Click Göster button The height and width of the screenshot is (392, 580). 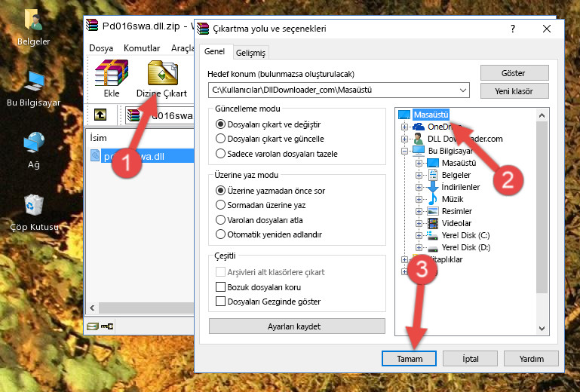[x=514, y=73]
